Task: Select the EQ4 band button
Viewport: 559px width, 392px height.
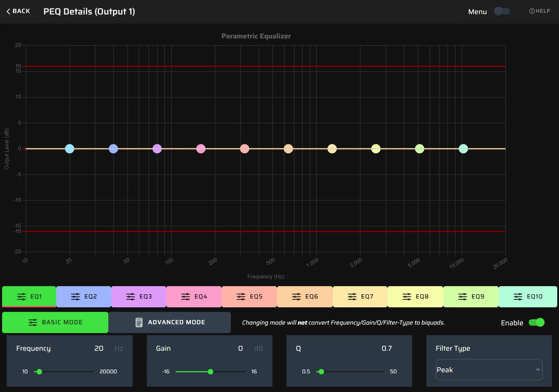Action: tap(194, 297)
